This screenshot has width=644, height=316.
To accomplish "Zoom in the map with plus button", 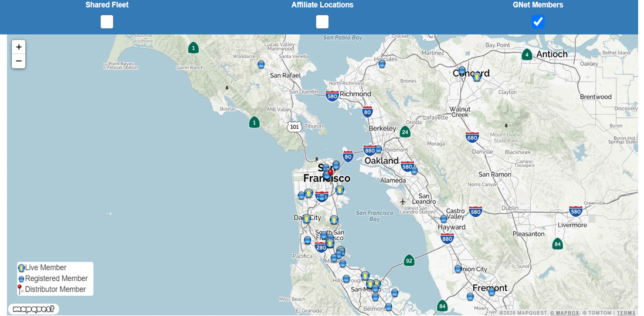I will pos(19,48).
